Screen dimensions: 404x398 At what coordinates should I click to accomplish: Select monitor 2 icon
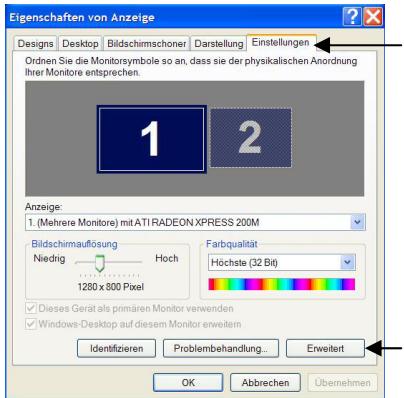pyautogui.click(x=251, y=138)
